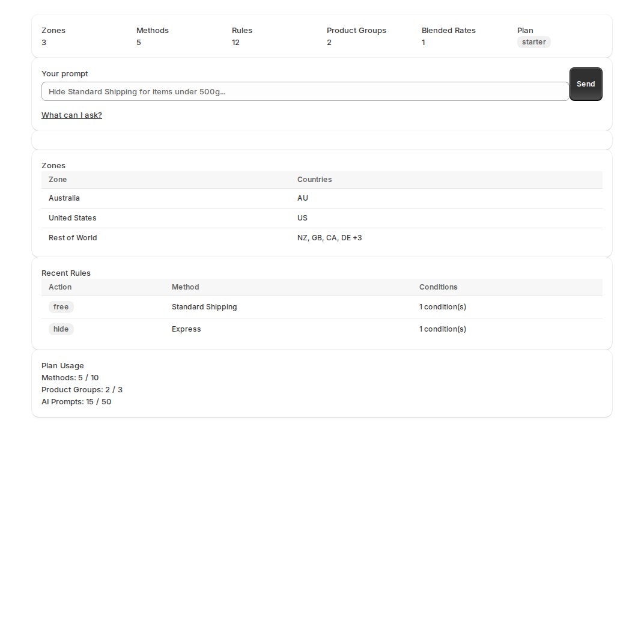
Task: Click the Send button
Action: (x=585, y=84)
